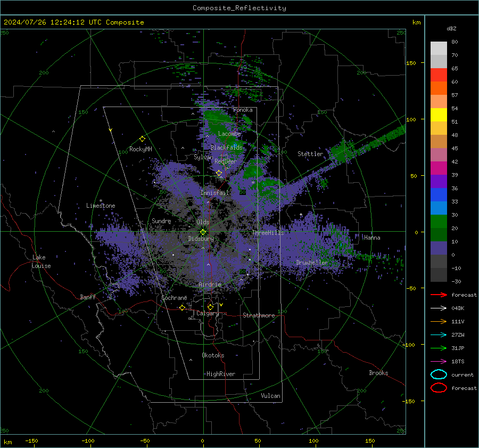Pick the magenta 42 dBZ color swatch
This screenshot has width=479, height=448.
pos(439,168)
